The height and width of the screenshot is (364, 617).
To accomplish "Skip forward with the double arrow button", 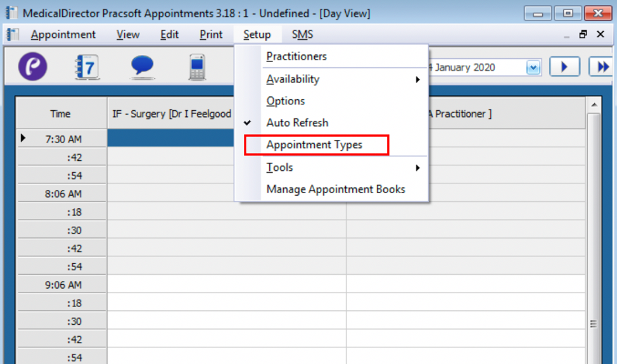I will point(601,66).
